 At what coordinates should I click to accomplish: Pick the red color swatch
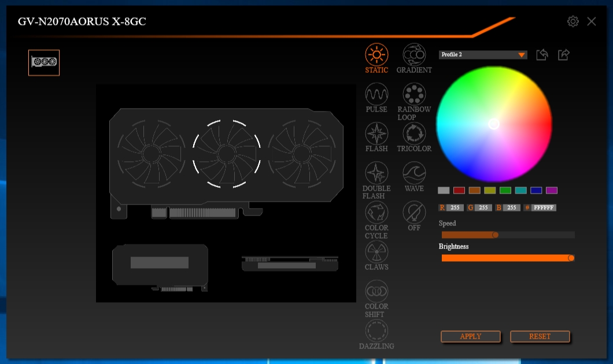click(x=459, y=190)
